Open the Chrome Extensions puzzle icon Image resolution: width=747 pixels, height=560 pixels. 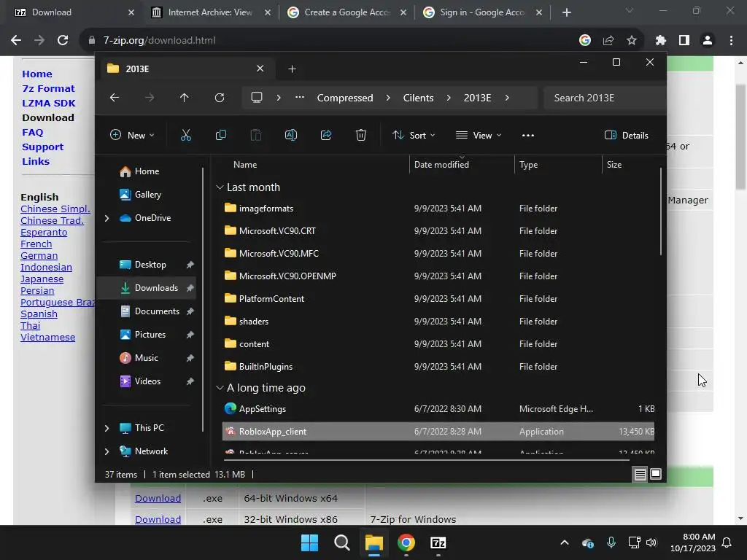(x=660, y=41)
